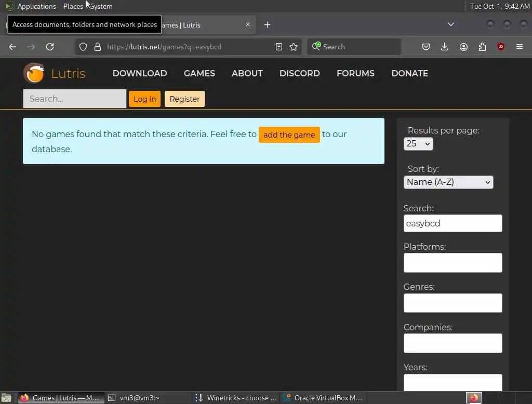Show site security info via padlock icon

click(x=98, y=47)
